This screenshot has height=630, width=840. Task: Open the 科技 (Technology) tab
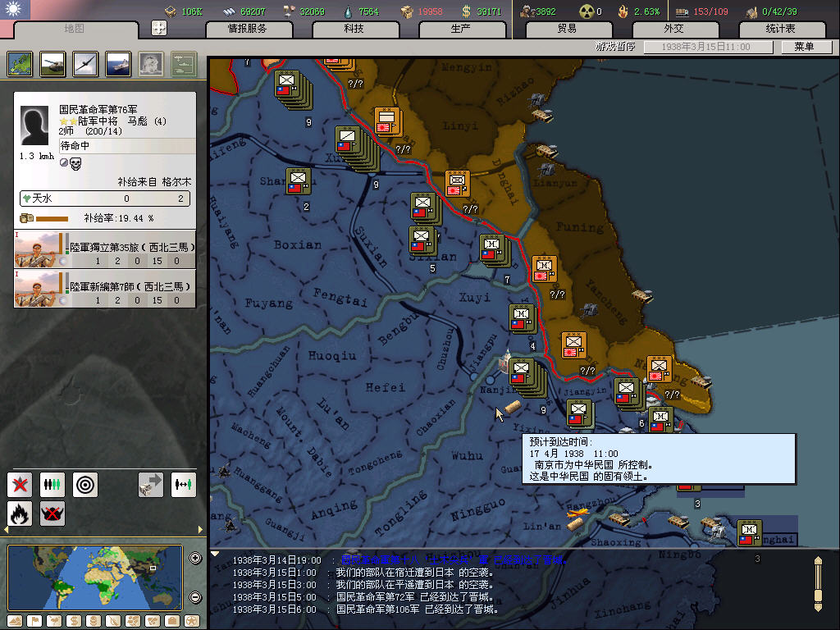coord(354,29)
